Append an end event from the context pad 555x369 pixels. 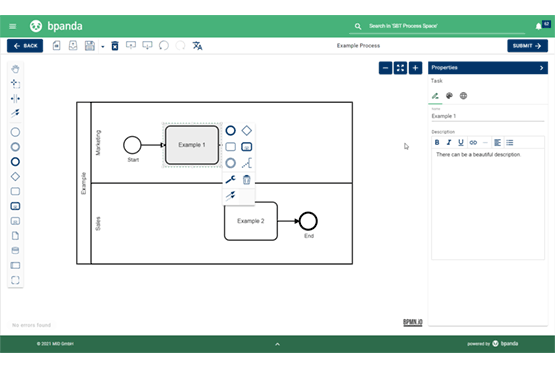click(x=230, y=131)
